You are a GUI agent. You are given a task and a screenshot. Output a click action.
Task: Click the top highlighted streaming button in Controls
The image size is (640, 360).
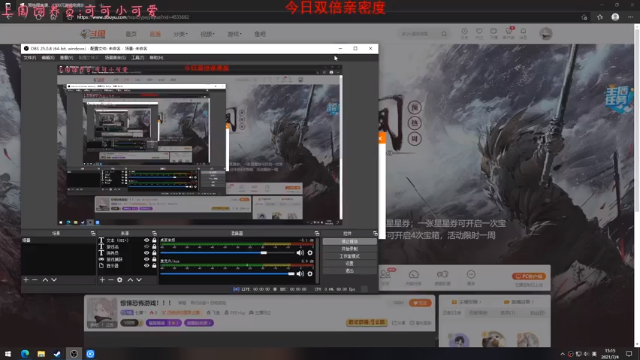[349, 241]
